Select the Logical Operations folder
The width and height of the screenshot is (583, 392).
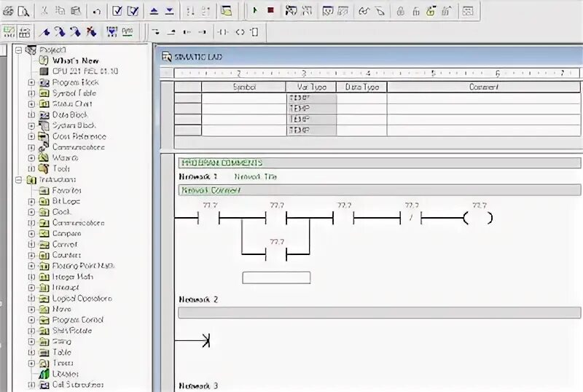point(82,298)
